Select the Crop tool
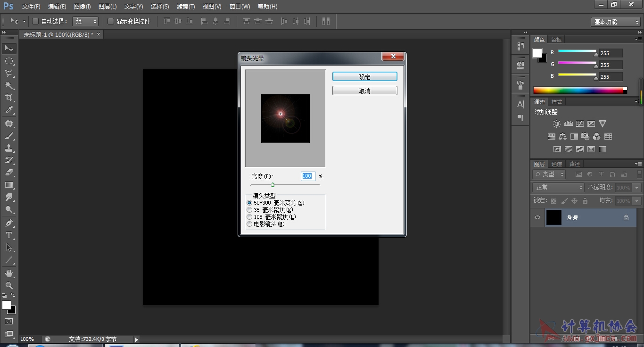This screenshot has width=644, height=347. point(9,98)
